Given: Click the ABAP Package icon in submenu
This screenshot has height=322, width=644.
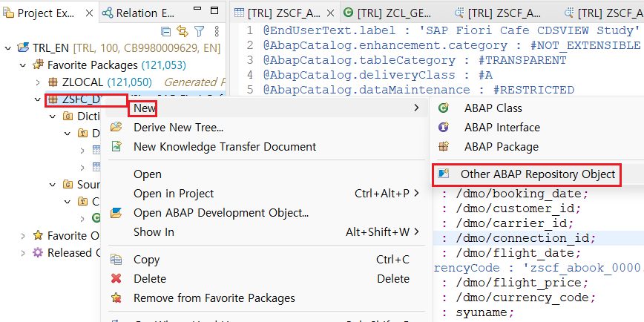Looking at the screenshot, I should pyautogui.click(x=444, y=147).
